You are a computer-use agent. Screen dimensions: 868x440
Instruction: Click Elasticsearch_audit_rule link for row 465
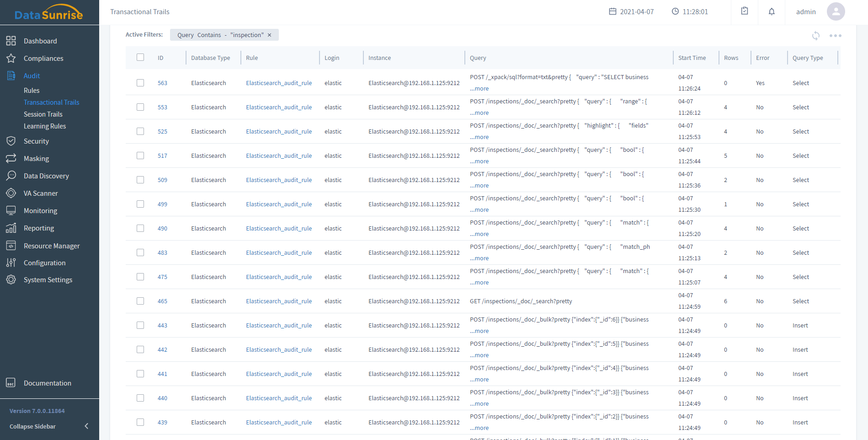[279, 301]
